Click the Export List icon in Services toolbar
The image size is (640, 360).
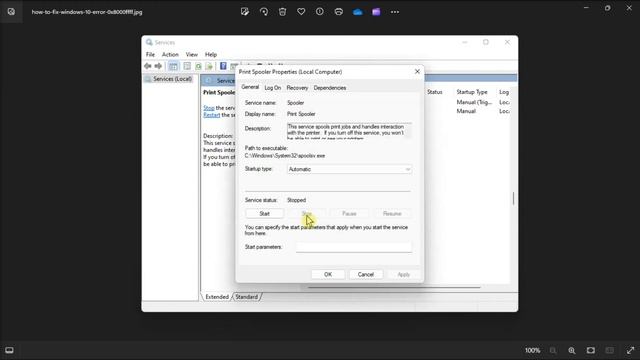pyautogui.click(x=209, y=66)
